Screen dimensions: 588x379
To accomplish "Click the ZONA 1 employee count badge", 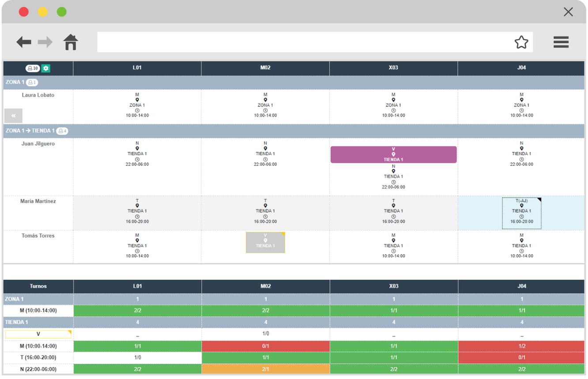I will pos(32,83).
